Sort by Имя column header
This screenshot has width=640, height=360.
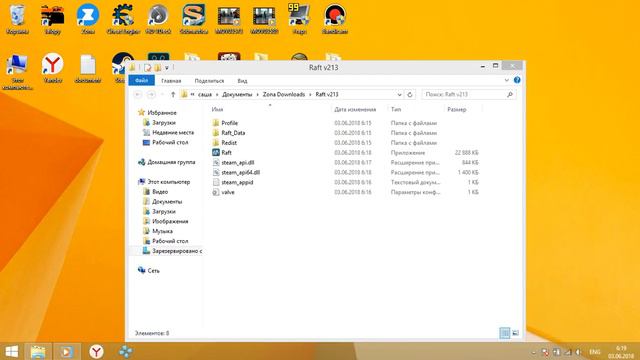click(x=217, y=109)
